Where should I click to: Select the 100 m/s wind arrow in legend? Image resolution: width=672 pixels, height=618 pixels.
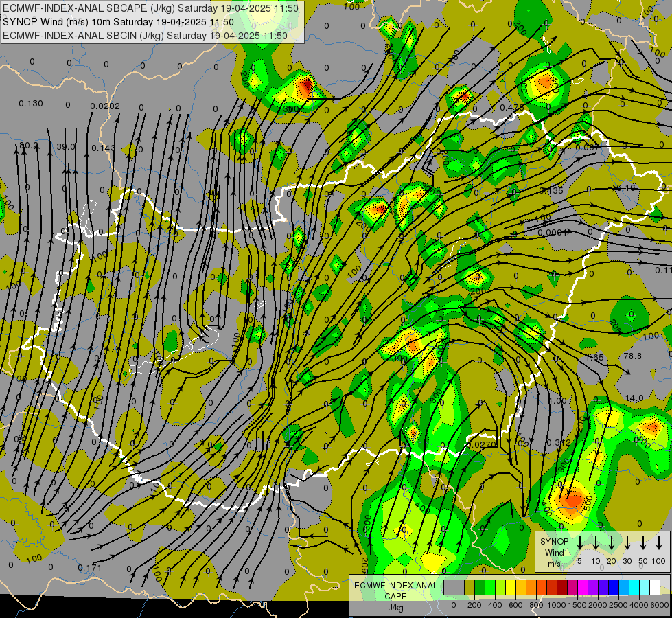(659, 542)
